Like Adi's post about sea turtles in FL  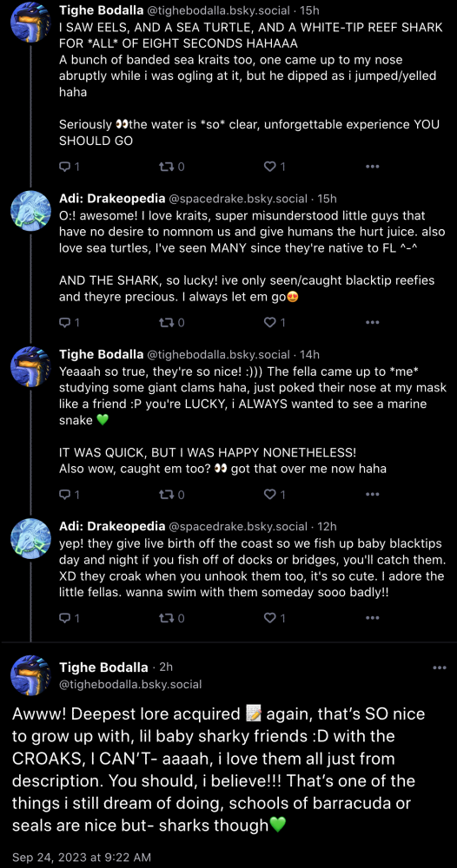pos(275,322)
